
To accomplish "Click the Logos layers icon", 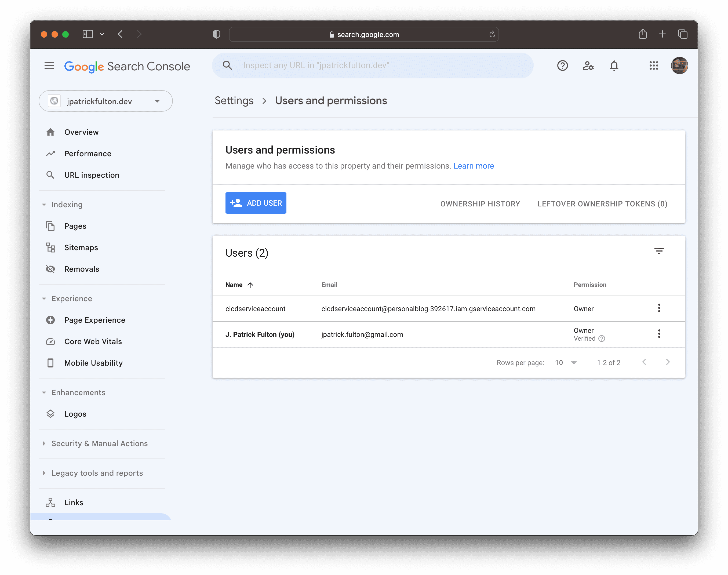I will click(50, 414).
